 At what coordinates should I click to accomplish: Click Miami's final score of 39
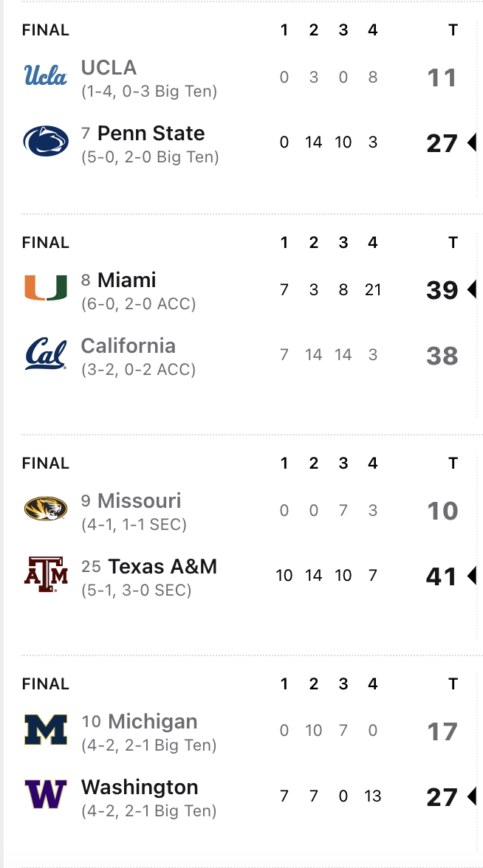tap(442, 290)
